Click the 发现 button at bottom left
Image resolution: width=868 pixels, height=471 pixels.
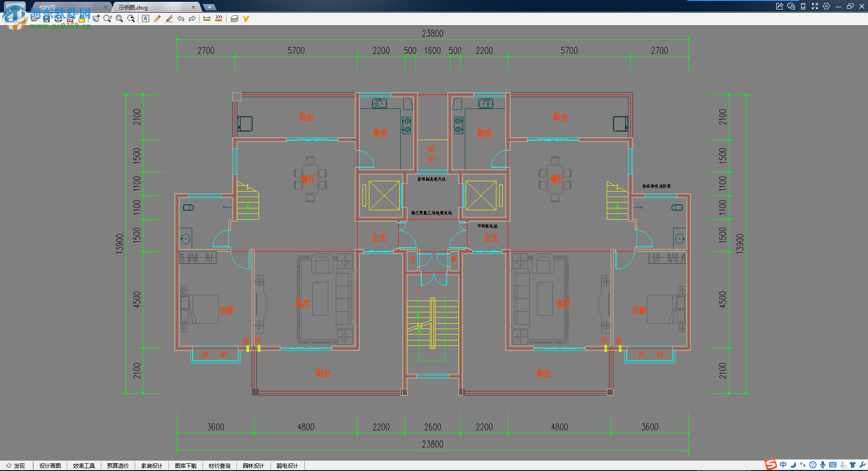coord(16,466)
